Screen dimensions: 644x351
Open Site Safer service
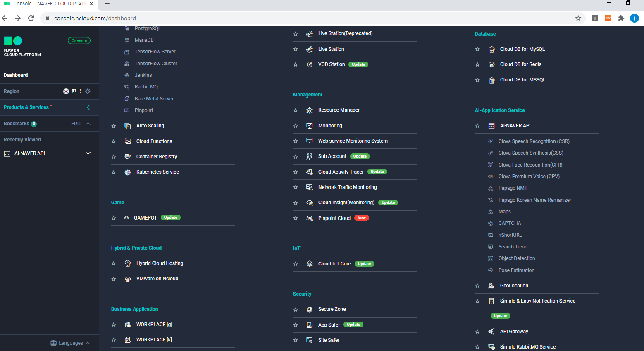[x=329, y=340]
